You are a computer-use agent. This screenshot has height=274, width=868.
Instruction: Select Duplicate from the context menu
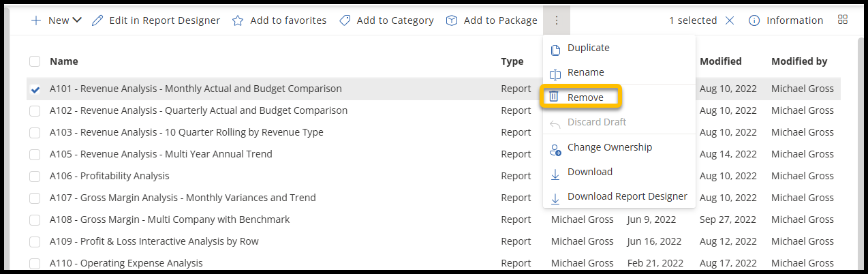[x=588, y=48]
